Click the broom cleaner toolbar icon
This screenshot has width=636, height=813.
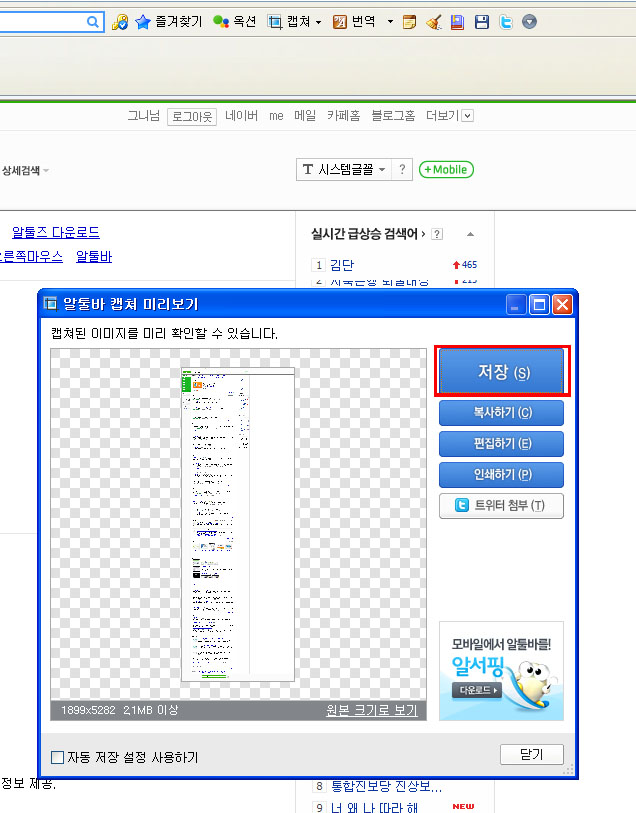click(x=433, y=22)
